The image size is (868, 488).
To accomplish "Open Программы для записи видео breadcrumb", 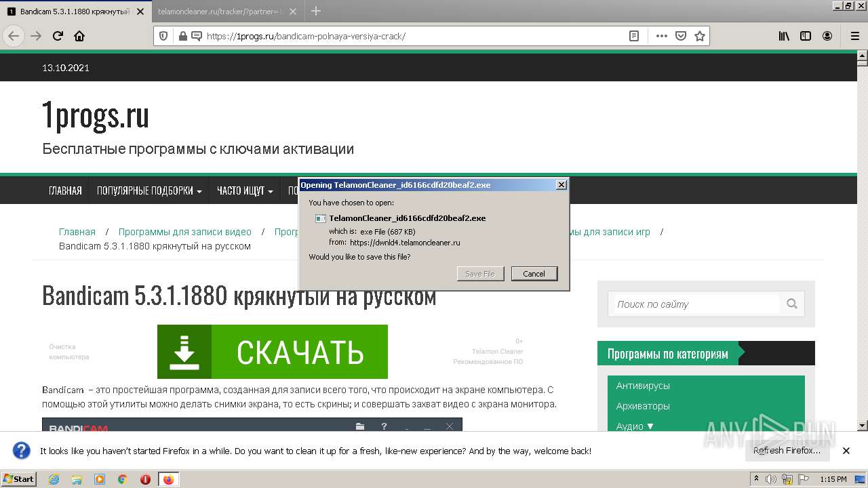I will point(185,232).
